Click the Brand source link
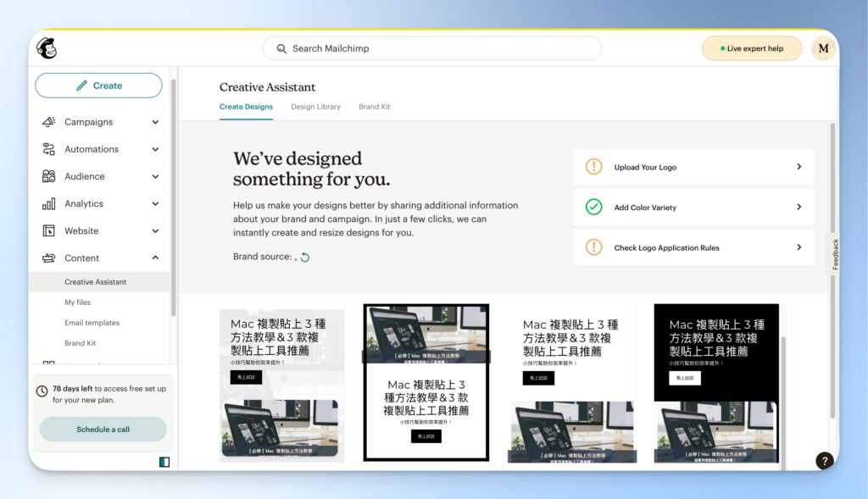This screenshot has height=499, width=868. [296, 258]
